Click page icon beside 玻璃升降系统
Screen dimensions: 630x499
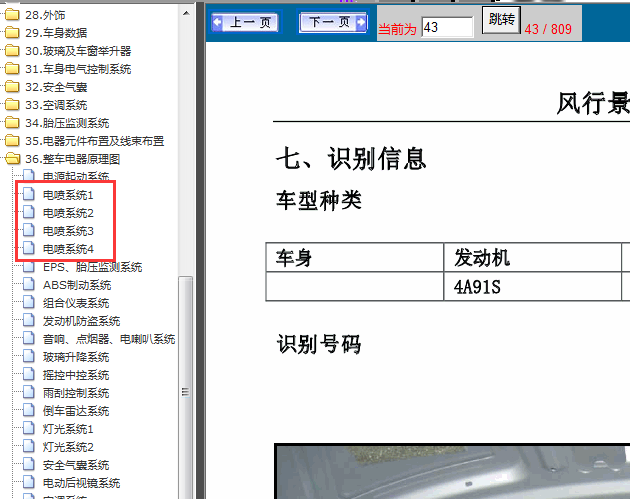[x=29, y=356]
